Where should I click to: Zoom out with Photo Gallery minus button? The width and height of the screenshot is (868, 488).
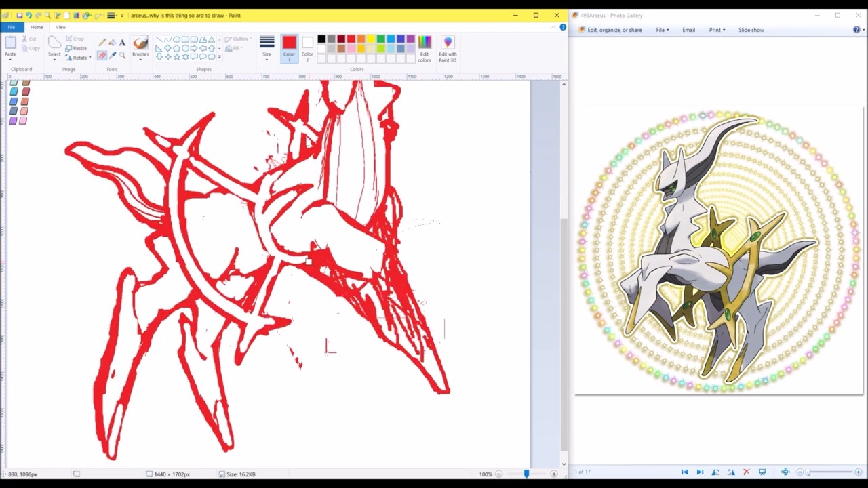pyautogui.click(x=800, y=472)
